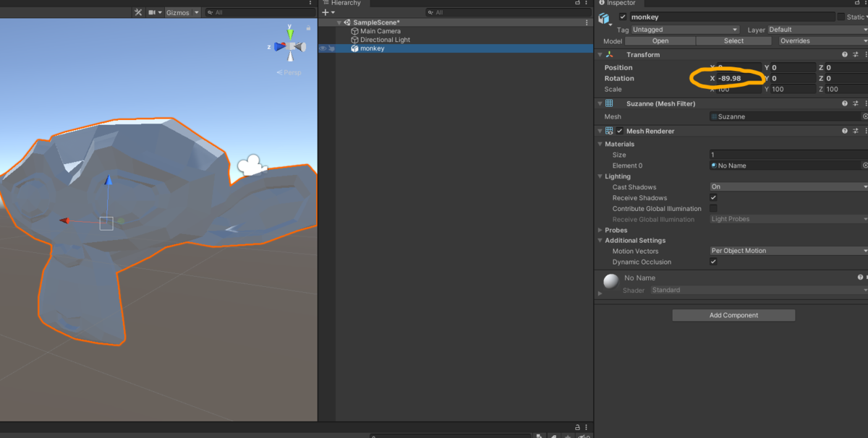Toggle the monkey object active checkbox
The width and height of the screenshot is (868, 438).
tap(623, 17)
